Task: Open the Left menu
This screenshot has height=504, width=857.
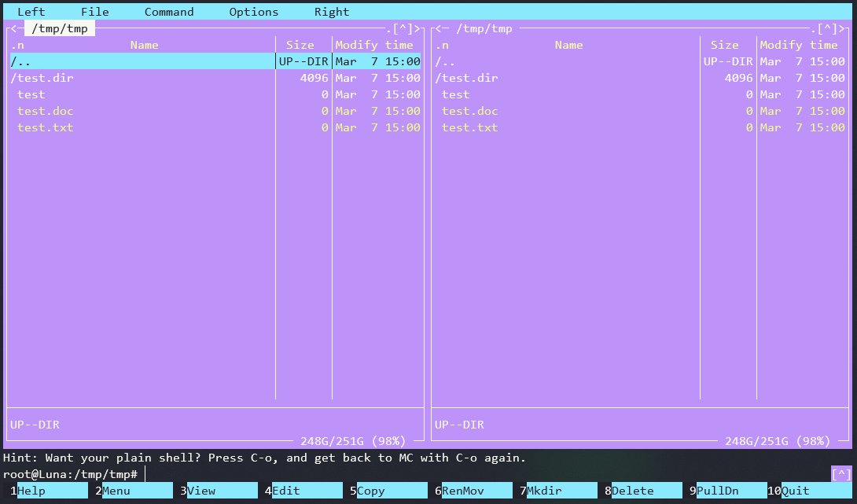Action: tap(31, 11)
